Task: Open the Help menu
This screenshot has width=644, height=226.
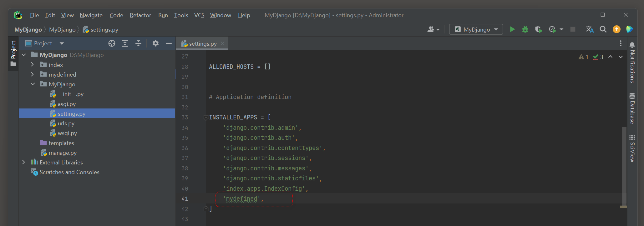Action: (x=244, y=15)
